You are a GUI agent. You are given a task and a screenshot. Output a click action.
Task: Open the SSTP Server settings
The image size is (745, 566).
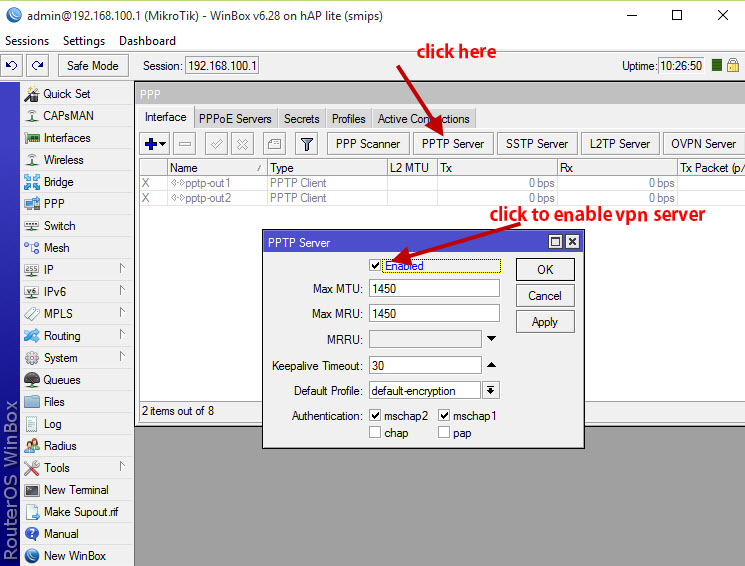click(537, 144)
